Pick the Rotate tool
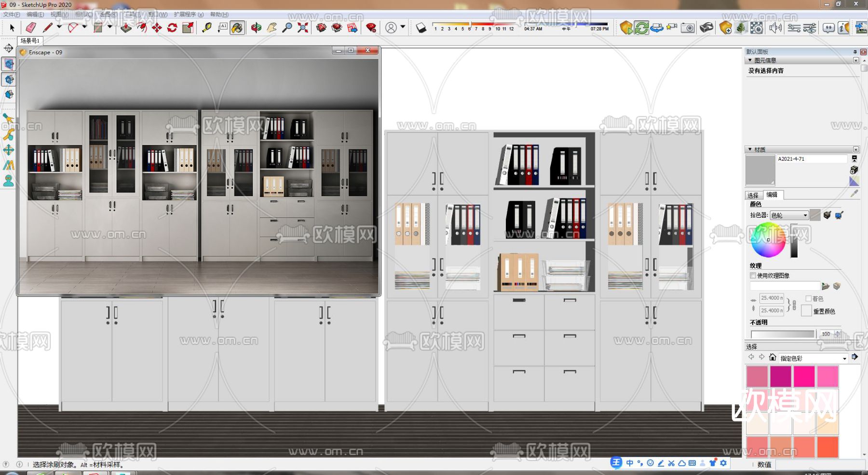 pos(172,28)
